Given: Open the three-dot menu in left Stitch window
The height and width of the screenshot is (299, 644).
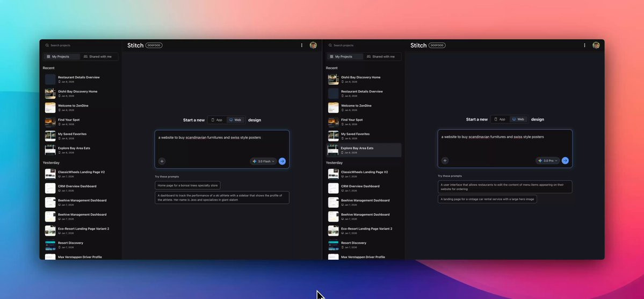Looking at the screenshot, I should coord(302,45).
